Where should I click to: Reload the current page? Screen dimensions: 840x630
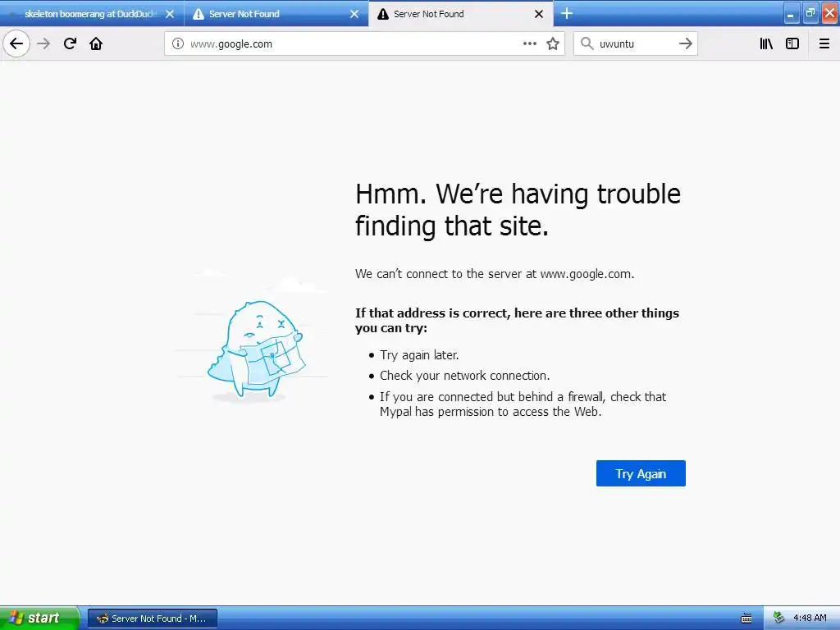click(71, 43)
